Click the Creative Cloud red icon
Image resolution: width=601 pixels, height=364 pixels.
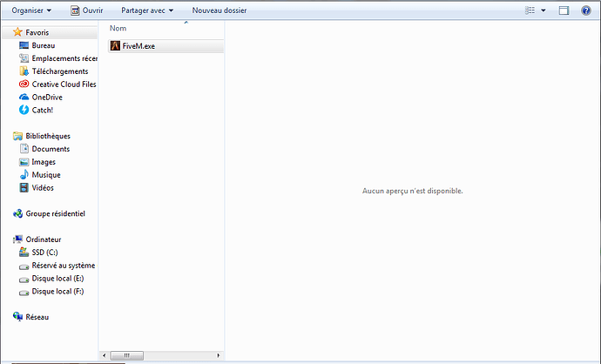pyautogui.click(x=24, y=84)
